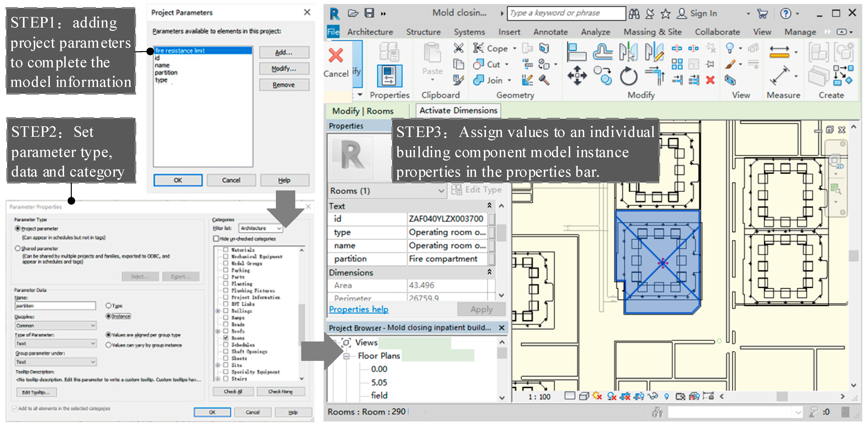Select the Rotate tool icon
The width and height of the screenshot is (868, 427).
coord(629,76)
